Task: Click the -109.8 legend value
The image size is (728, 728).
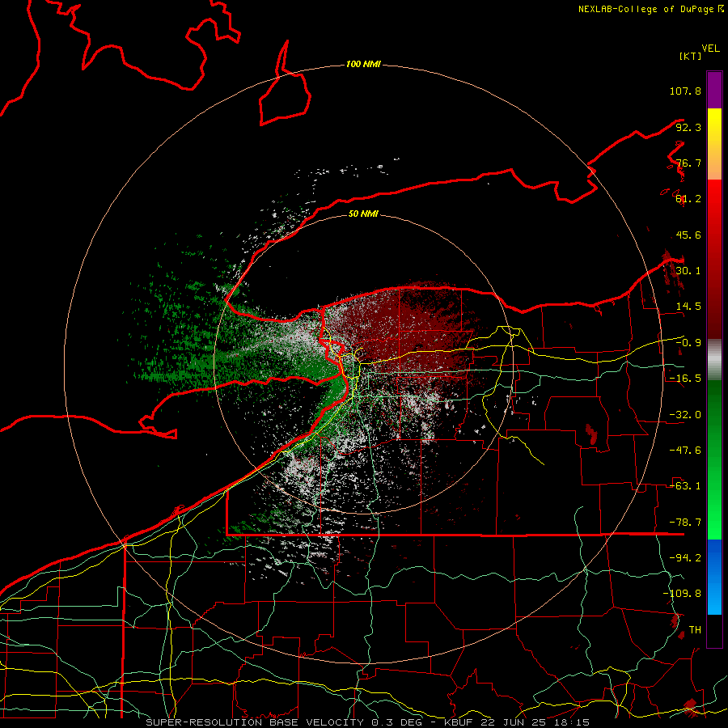Action: click(x=682, y=594)
